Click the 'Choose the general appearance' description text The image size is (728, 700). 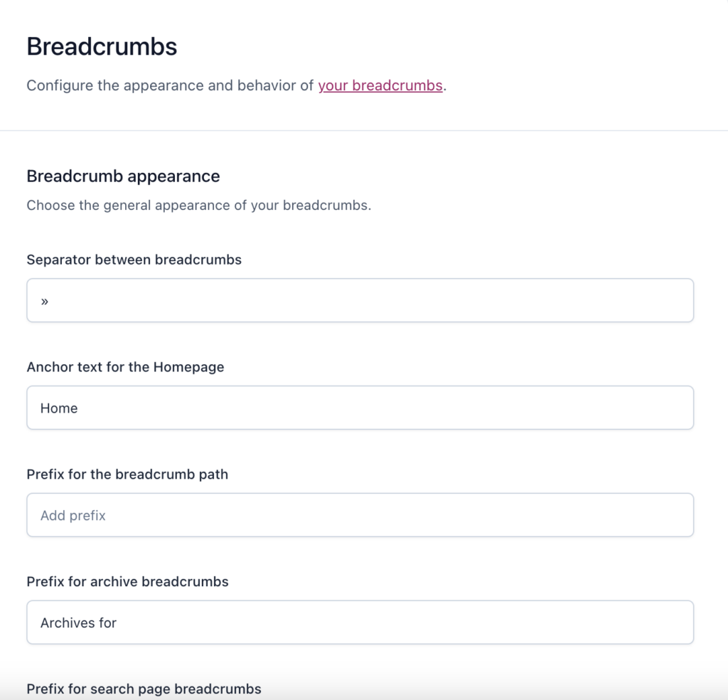198,206
